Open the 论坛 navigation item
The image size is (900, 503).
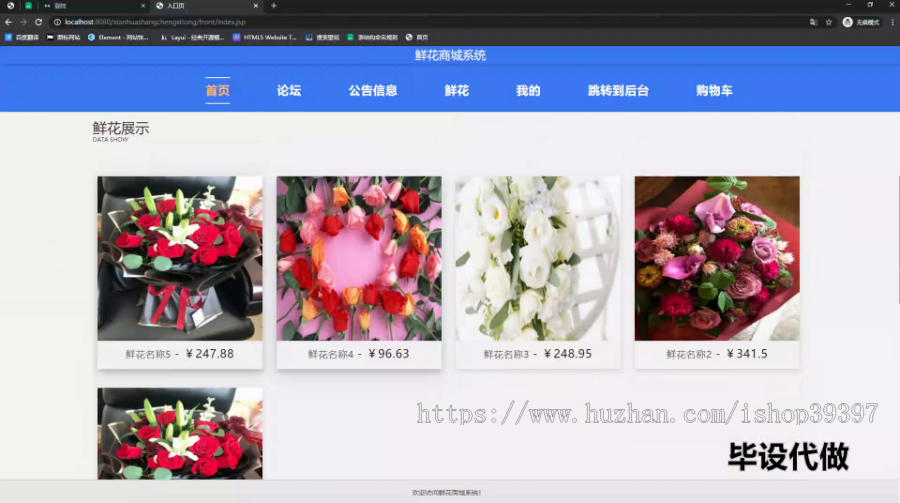[289, 90]
